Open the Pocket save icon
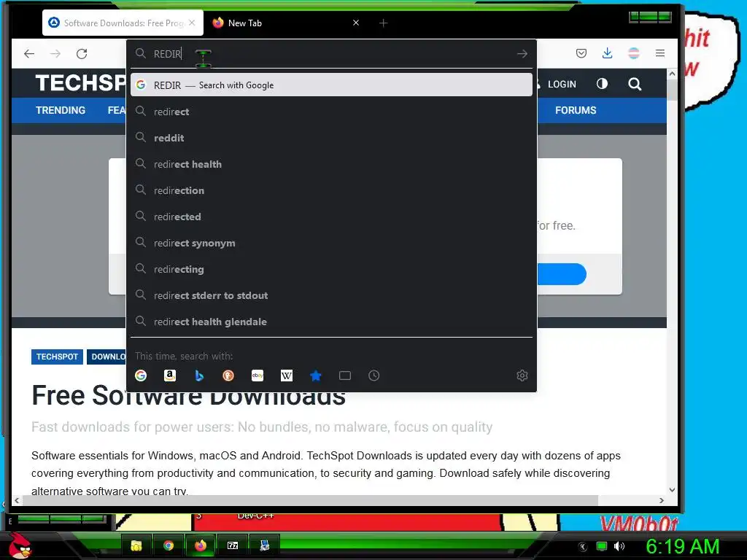 pyautogui.click(x=581, y=53)
